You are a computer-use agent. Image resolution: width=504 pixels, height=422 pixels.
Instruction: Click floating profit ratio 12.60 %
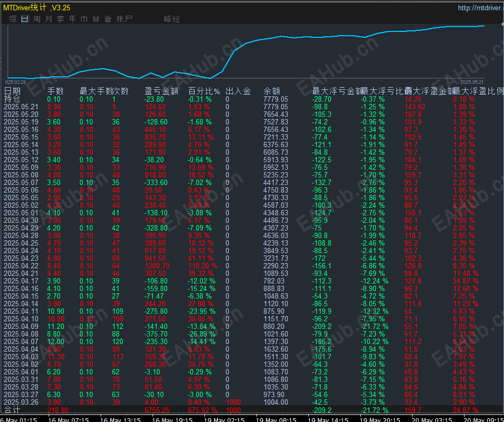[466, 288]
